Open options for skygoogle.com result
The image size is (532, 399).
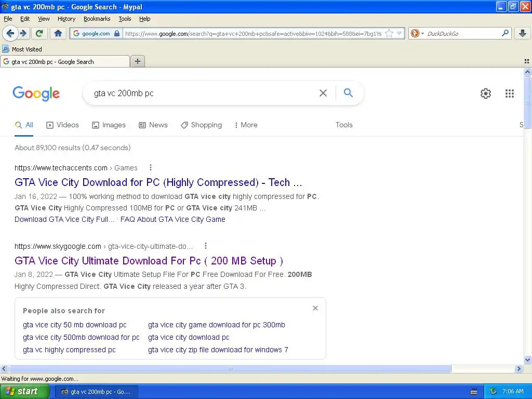[x=206, y=246]
